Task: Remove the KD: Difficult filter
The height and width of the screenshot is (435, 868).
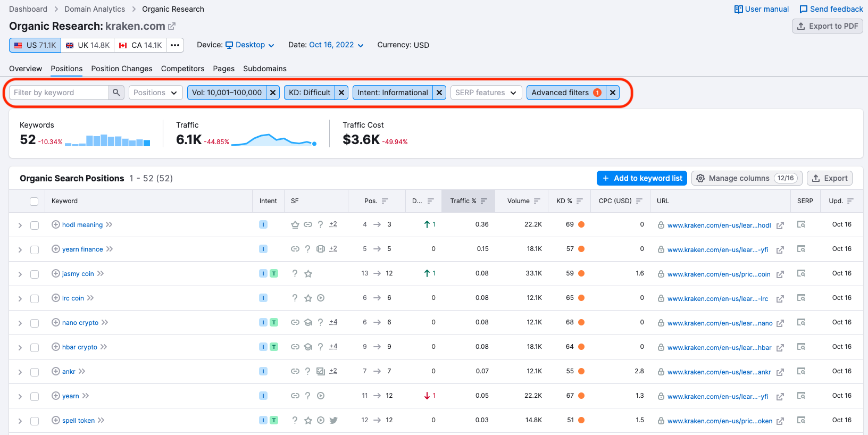Action: tap(341, 93)
